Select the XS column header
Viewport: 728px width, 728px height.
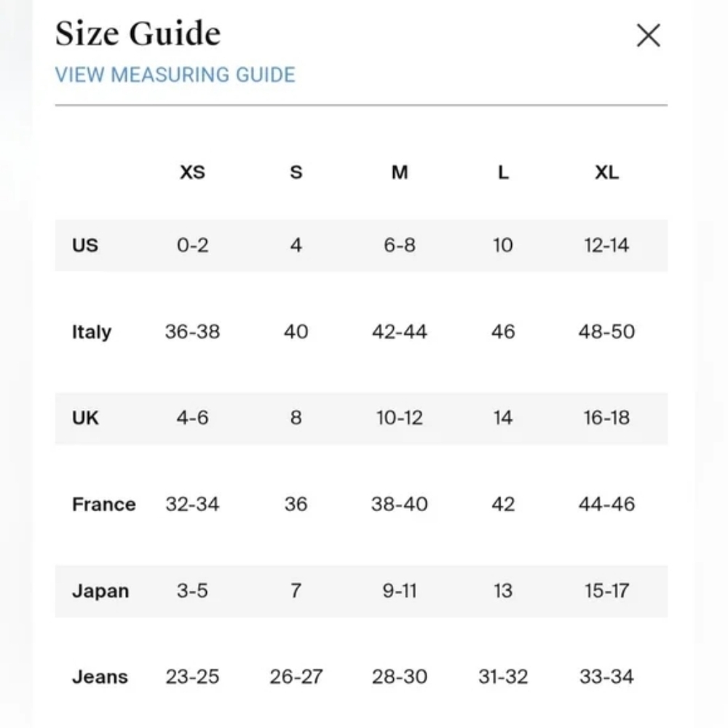(192, 173)
